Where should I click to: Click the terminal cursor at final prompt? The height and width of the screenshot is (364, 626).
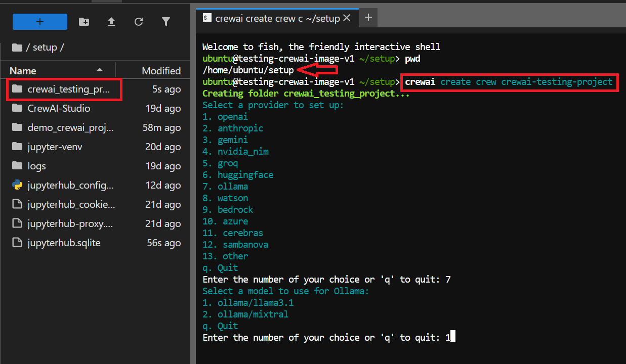click(x=453, y=337)
